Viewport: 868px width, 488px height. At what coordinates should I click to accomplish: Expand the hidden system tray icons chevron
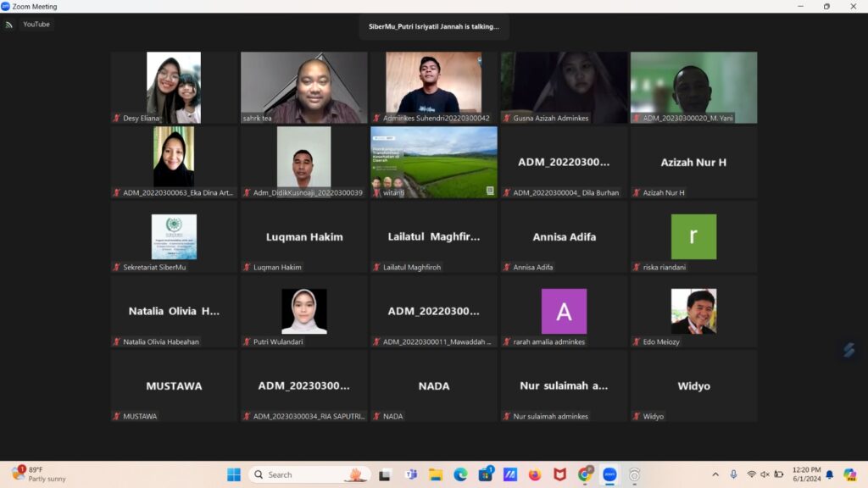[715, 474]
